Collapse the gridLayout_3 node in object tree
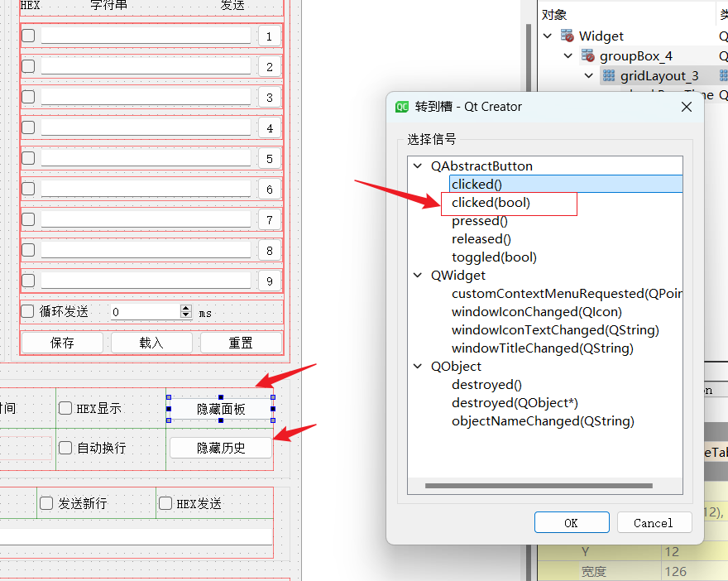 [589, 75]
